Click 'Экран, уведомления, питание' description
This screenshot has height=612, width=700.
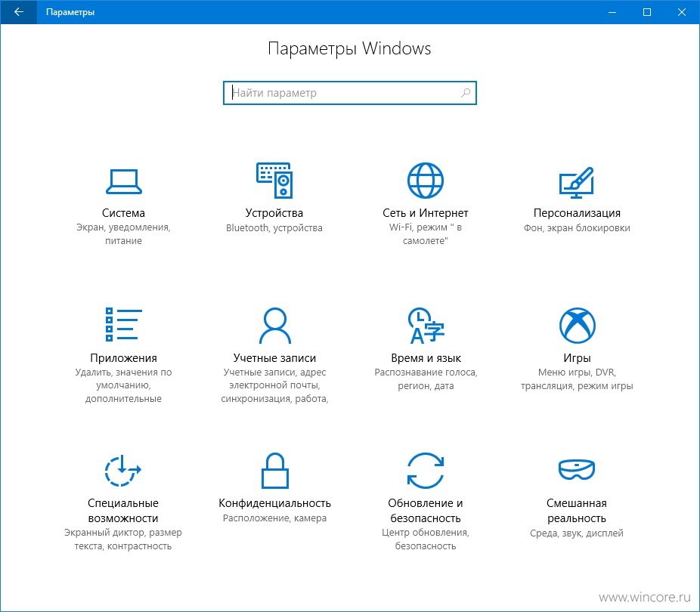(x=124, y=233)
